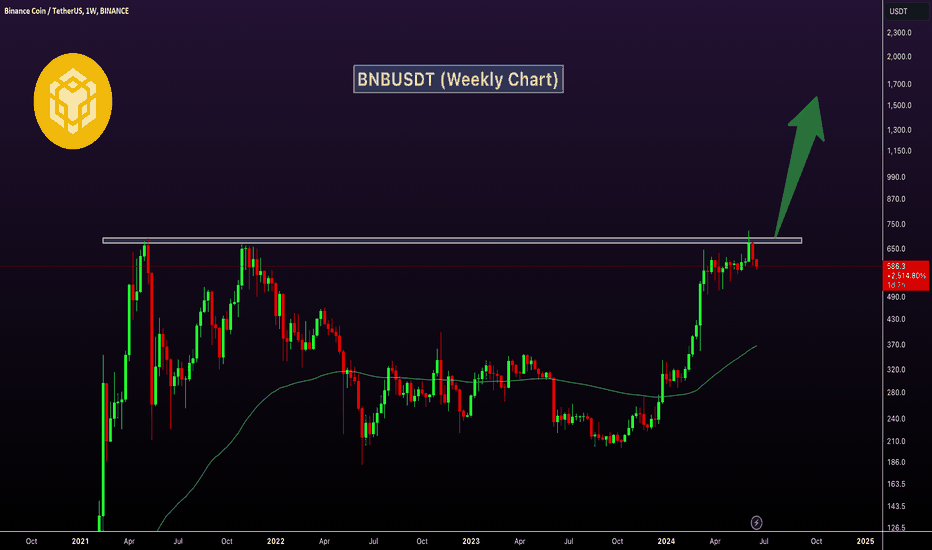Click the 280.0 price axis label
Image resolution: width=932 pixels, height=550 pixels.
(x=896, y=392)
